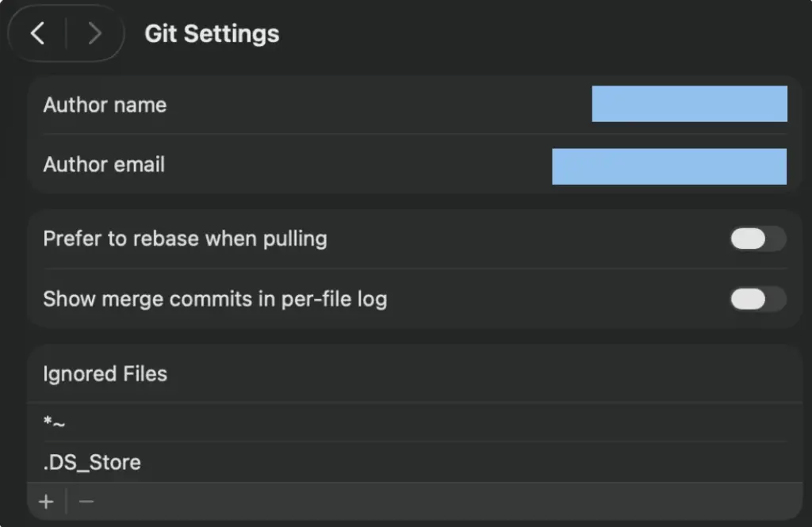Go forward using the right chevron

(x=94, y=33)
